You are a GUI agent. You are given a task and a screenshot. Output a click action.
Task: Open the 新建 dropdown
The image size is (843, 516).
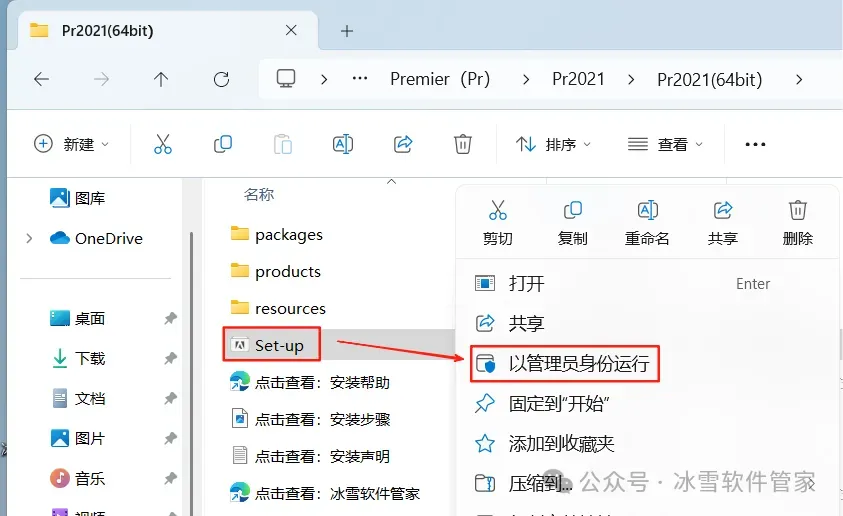[72, 144]
